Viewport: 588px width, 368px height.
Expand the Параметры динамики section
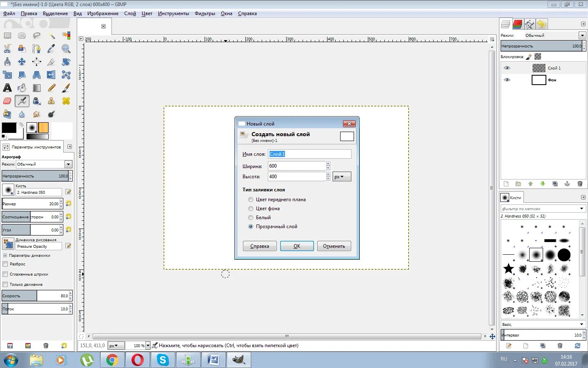pyautogui.click(x=5, y=256)
